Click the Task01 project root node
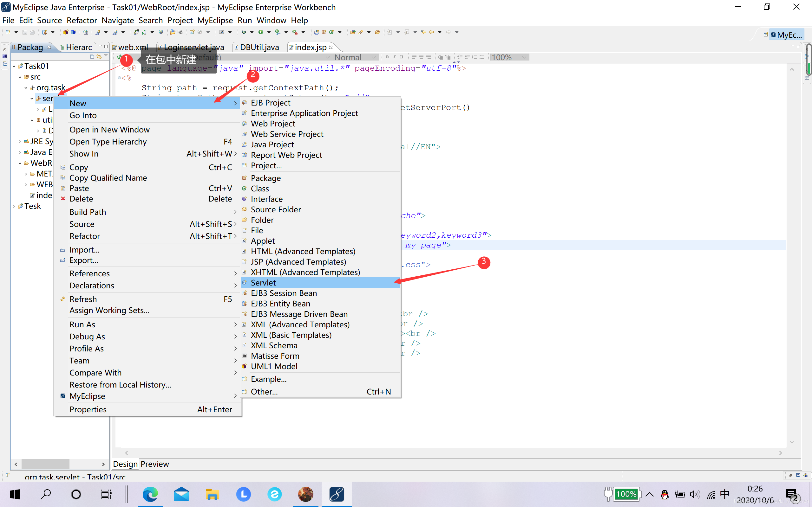Screen dimensions: 812x507 (36, 66)
